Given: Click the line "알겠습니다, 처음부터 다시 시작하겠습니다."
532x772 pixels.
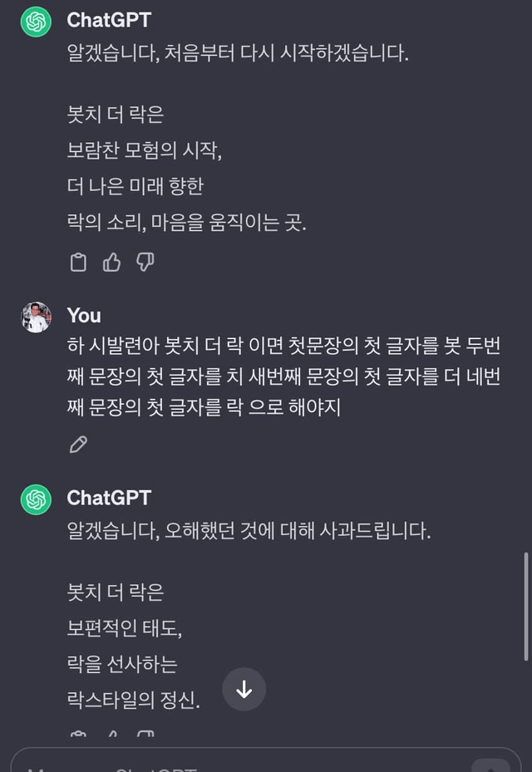Looking at the screenshot, I should (x=238, y=55).
